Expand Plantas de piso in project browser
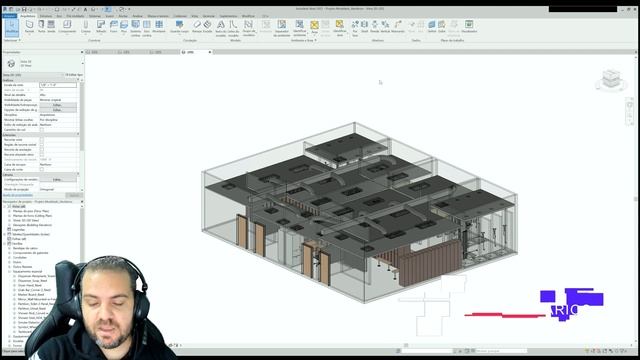 [x=10, y=211]
